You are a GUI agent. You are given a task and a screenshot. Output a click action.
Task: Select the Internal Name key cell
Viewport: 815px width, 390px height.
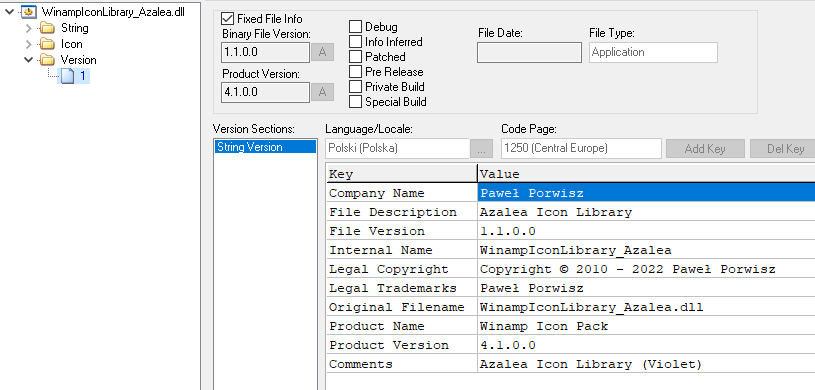[402, 250]
